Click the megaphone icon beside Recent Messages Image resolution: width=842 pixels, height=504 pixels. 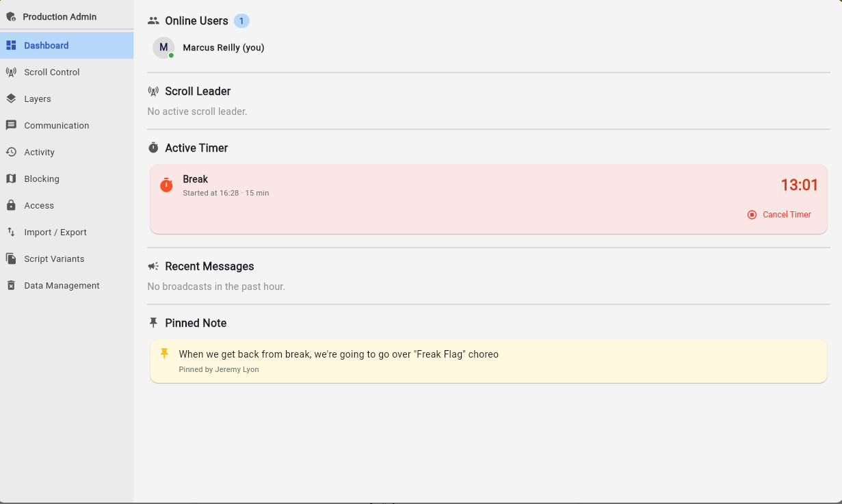153,266
